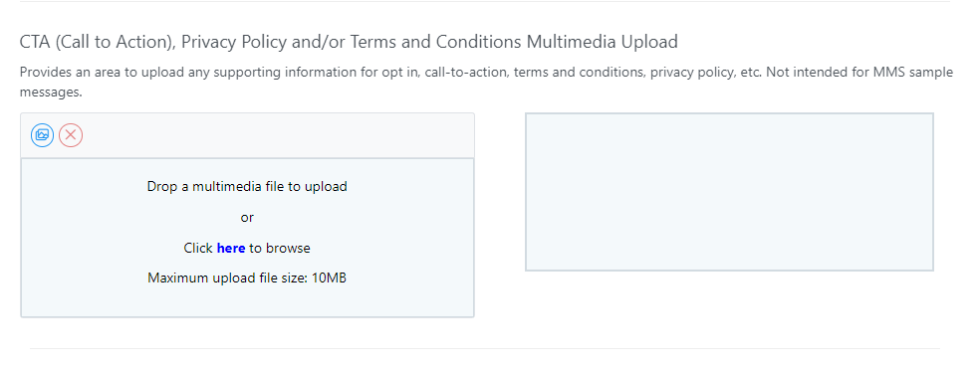Viewport: 980px width, 371px height.
Task: Click the 'to browse' text after here
Action: [280, 248]
